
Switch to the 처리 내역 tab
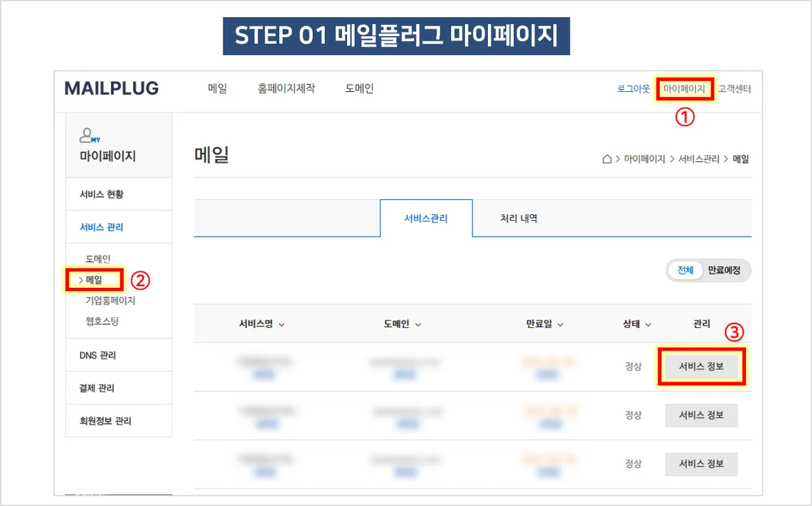518,218
